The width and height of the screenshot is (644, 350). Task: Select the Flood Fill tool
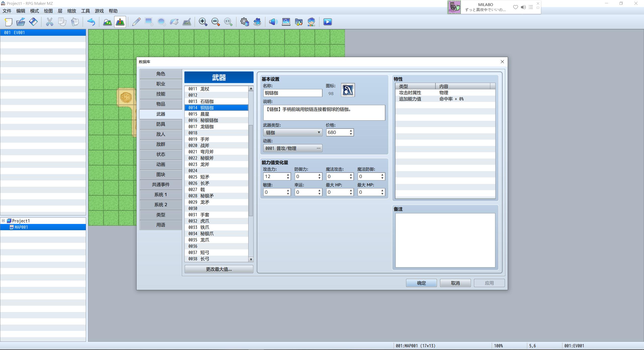tap(174, 22)
